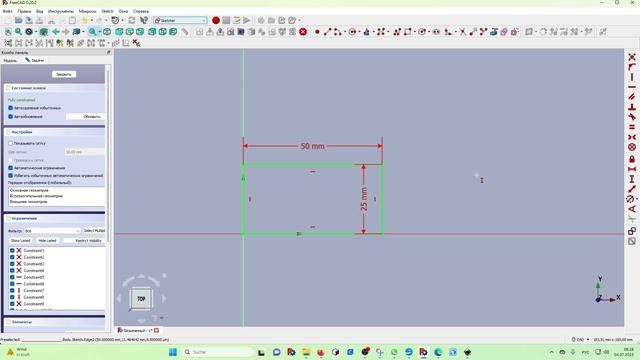The height and width of the screenshot is (360, 640).
Task: Select the Horizontal distance constraint tool
Action: click(632, 169)
